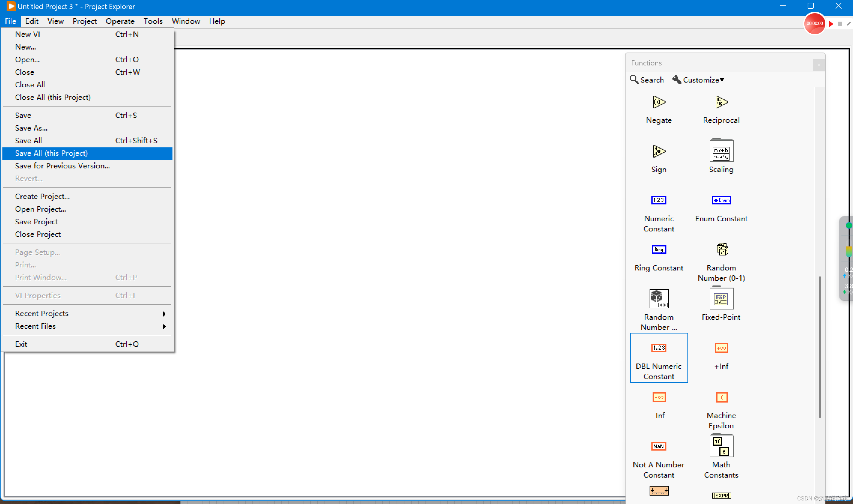The width and height of the screenshot is (853, 504).
Task: Select the EXPR expression node icon
Action: (x=721, y=496)
